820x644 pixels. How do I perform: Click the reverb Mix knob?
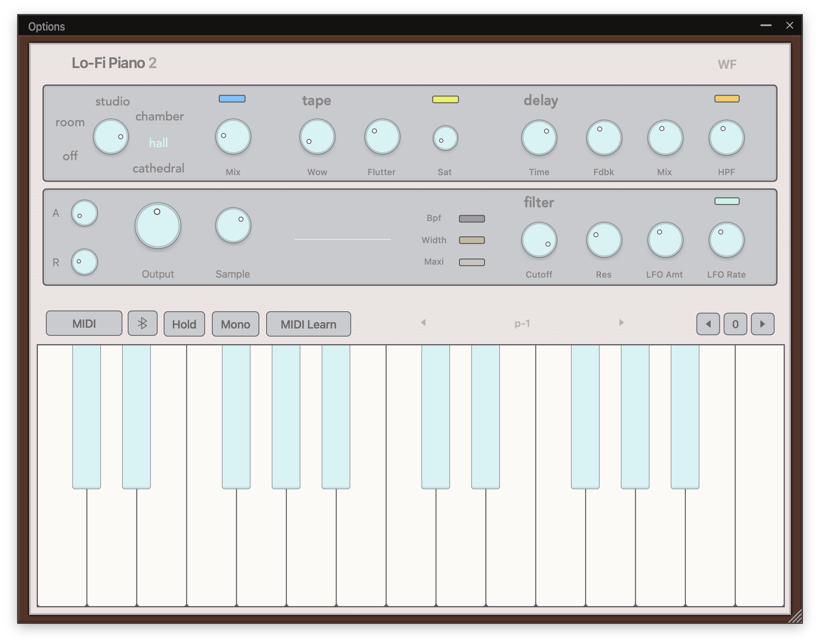click(x=233, y=137)
